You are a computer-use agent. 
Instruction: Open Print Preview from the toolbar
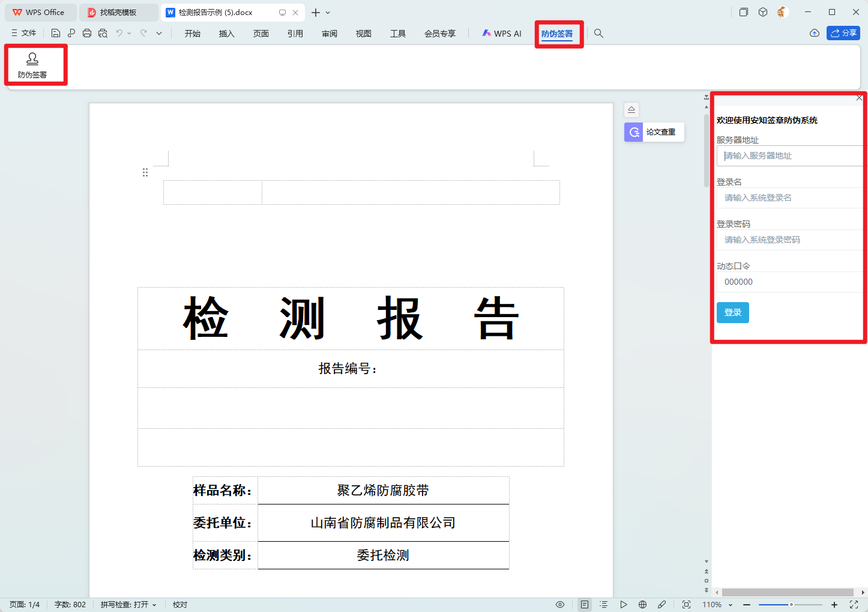103,33
